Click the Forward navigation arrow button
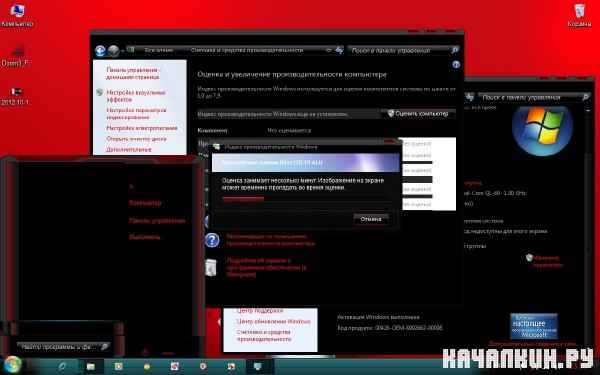Viewport: 600px width, 375px height. (113, 51)
